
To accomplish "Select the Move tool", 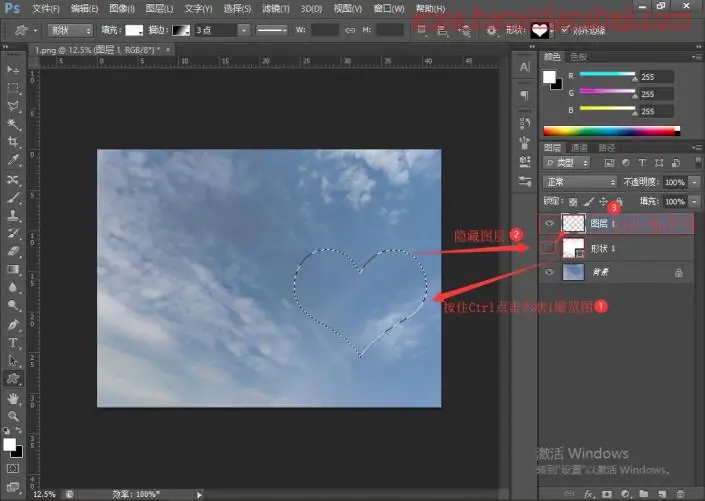I will 13,70.
